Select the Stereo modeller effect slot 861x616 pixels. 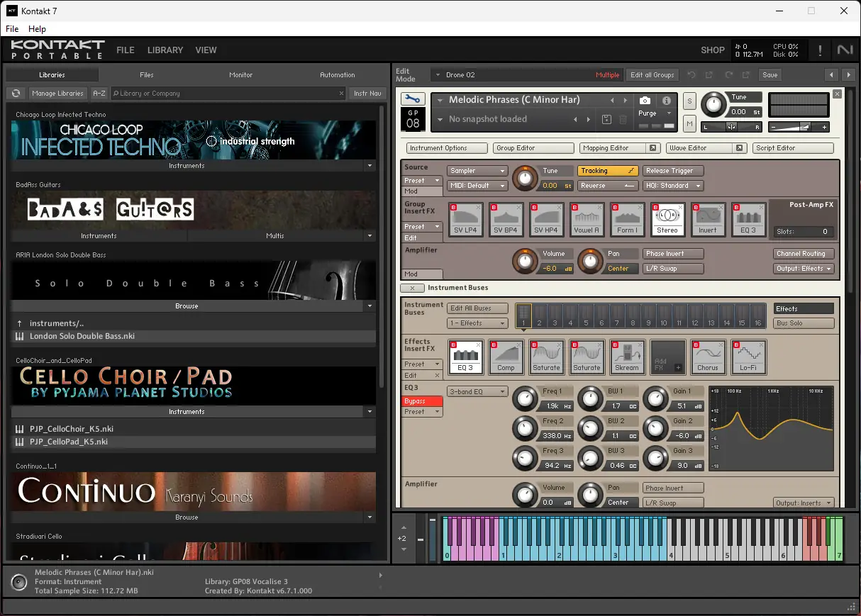click(x=667, y=218)
